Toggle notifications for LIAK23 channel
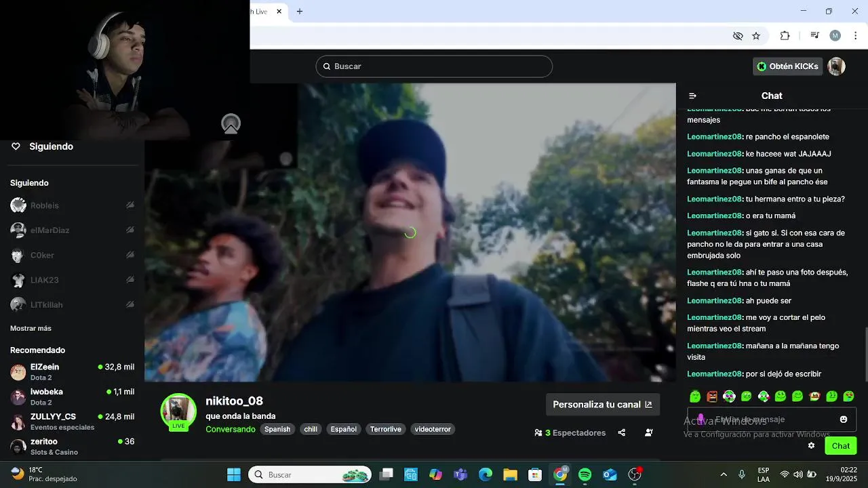The width and height of the screenshot is (868, 488). click(x=130, y=280)
